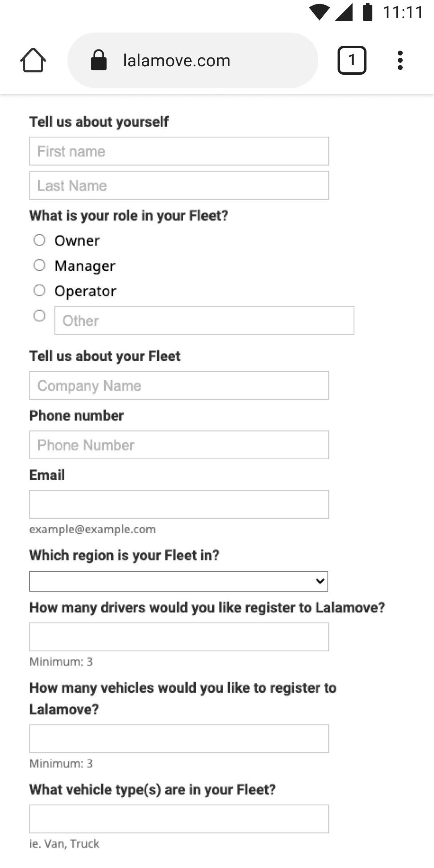Click the number of vehicles field
Viewport: 434px width, 868px height.
coord(179,739)
